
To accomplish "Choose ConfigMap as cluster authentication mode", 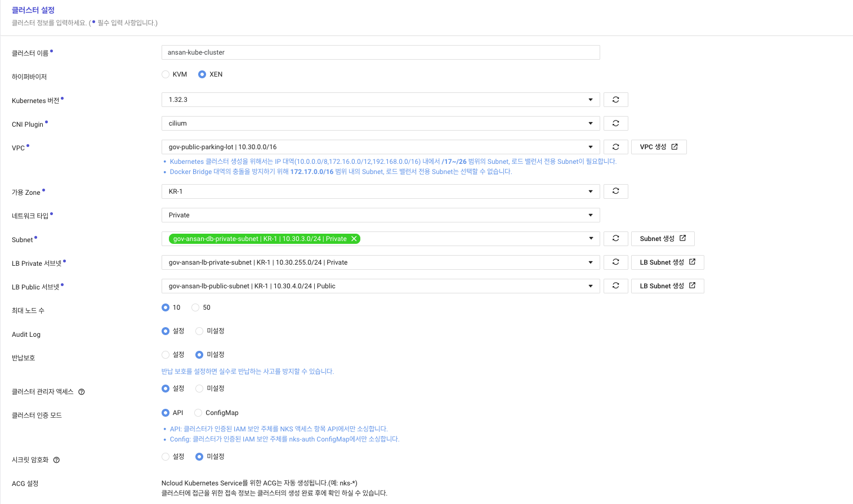I will pyautogui.click(x=198, y=413).
